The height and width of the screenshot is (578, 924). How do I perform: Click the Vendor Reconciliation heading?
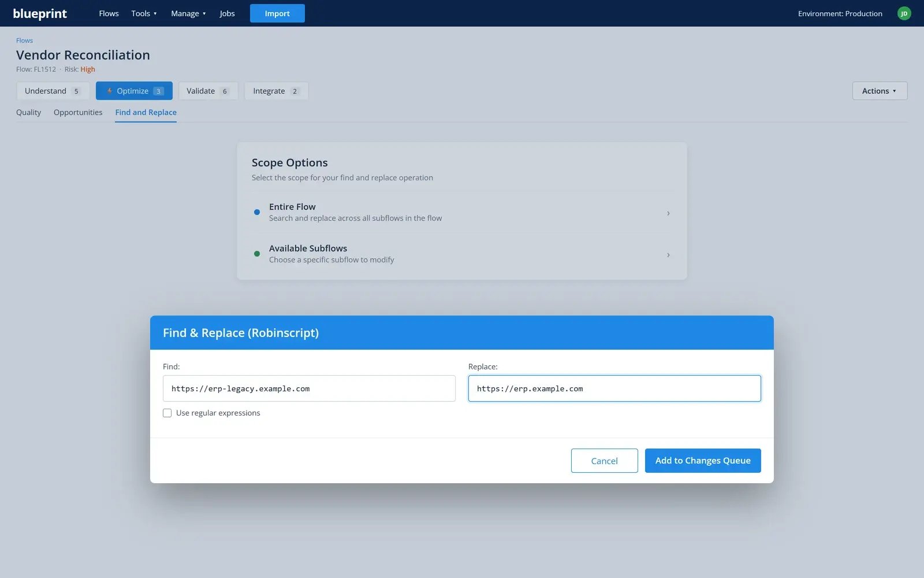click(83, 55)
